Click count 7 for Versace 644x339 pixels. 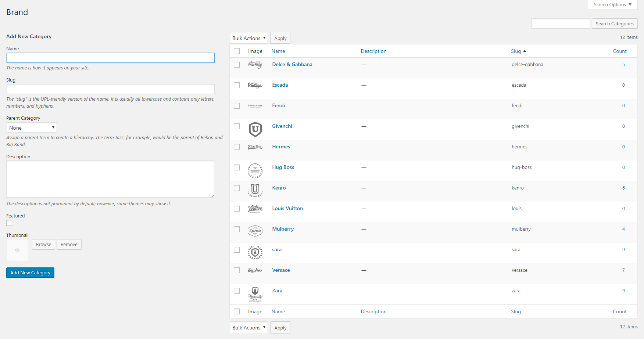click(x=623, y=270)
